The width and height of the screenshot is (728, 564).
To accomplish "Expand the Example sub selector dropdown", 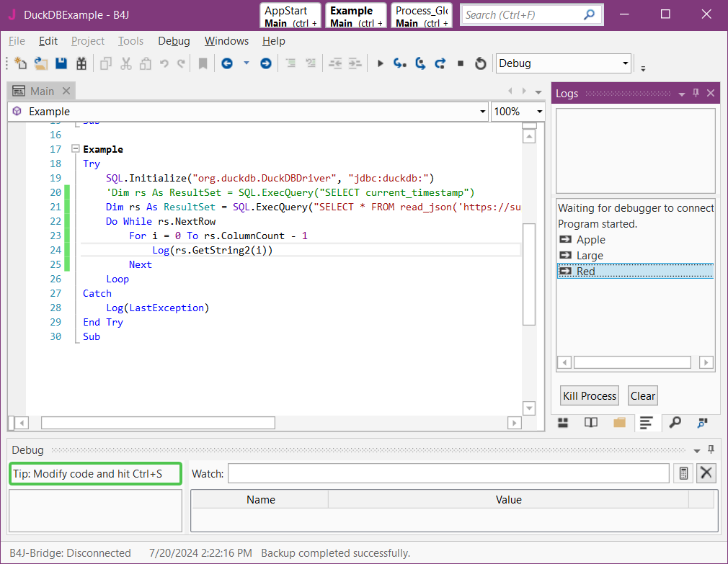I will tap(483, 112).
